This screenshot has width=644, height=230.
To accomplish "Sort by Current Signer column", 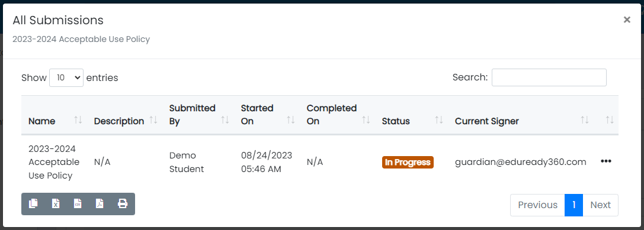I will (585, 120).
